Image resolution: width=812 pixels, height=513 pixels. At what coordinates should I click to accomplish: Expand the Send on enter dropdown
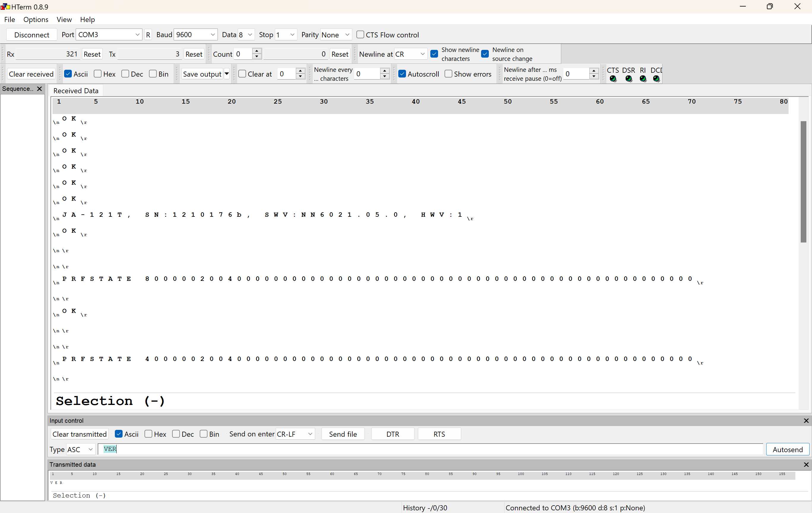point(310,434)
